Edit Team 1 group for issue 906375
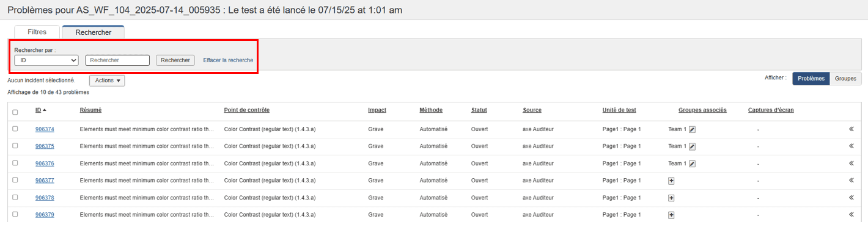 pos(693,146)
